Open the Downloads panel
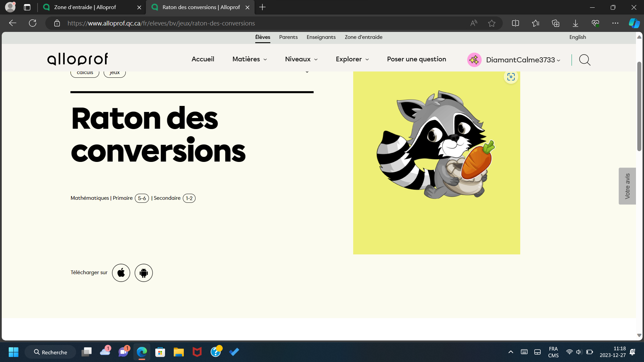Image resolution: width=644 pixels, height=362 pixels. click(576, 23)
